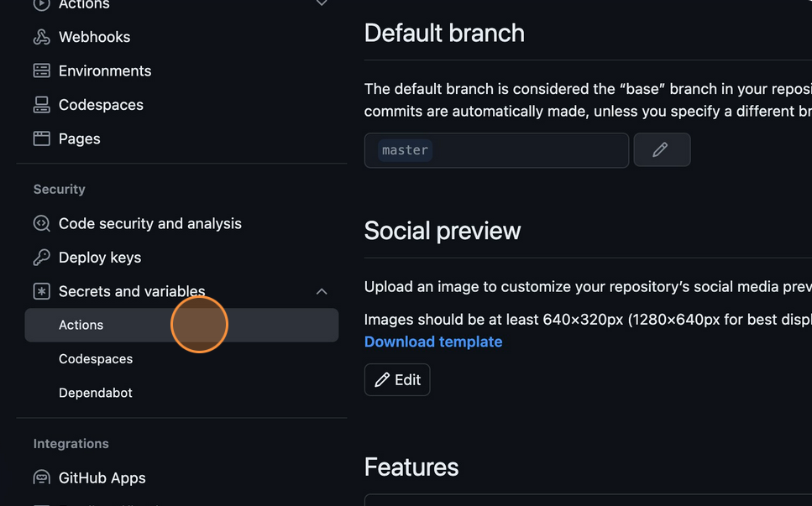Click the pencil icon to rename default branch
812x506 pixels.
662,149
